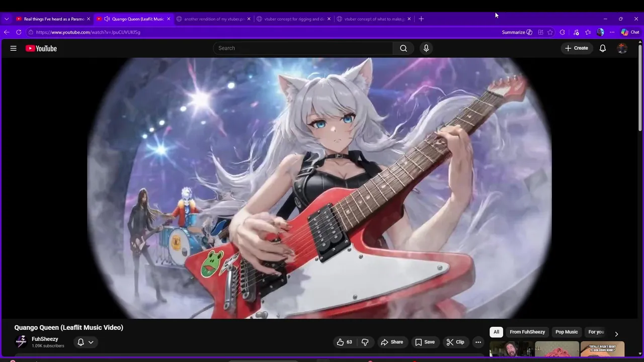Screen dimensions: 644x362
Task: Show next filter chips arrow
Action: 616,334
